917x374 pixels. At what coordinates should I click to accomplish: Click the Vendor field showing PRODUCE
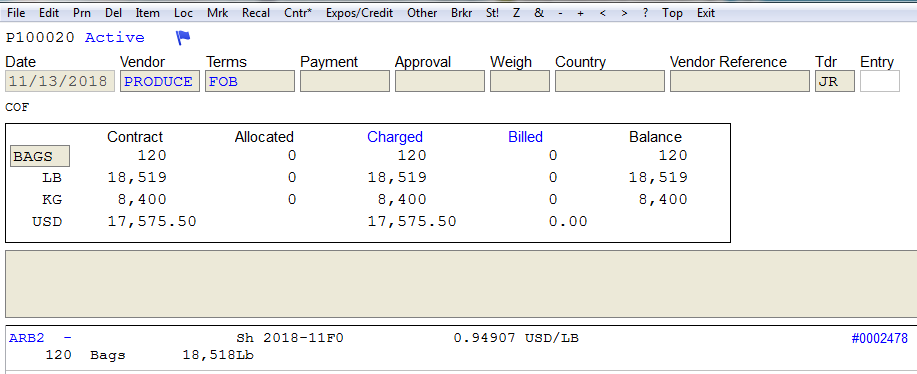click(160, 81)
